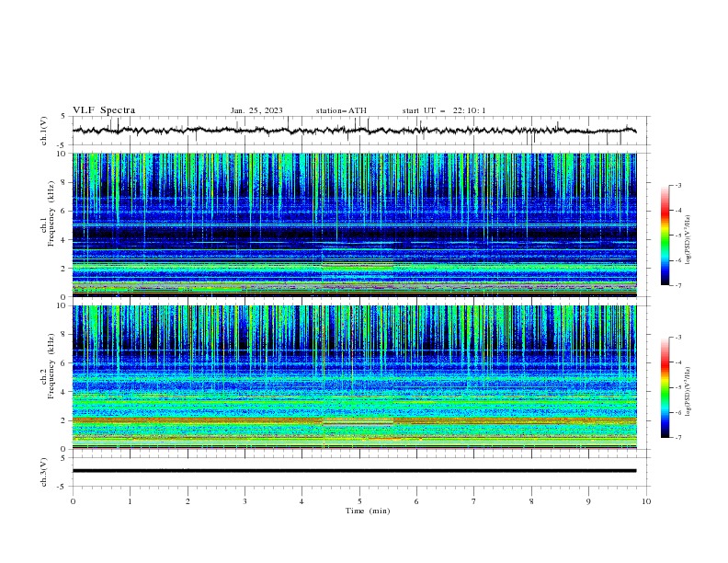Screen dimensions: 728x563
Task: Click time axis tick label "1"
Action: click(x=130, y=501)
